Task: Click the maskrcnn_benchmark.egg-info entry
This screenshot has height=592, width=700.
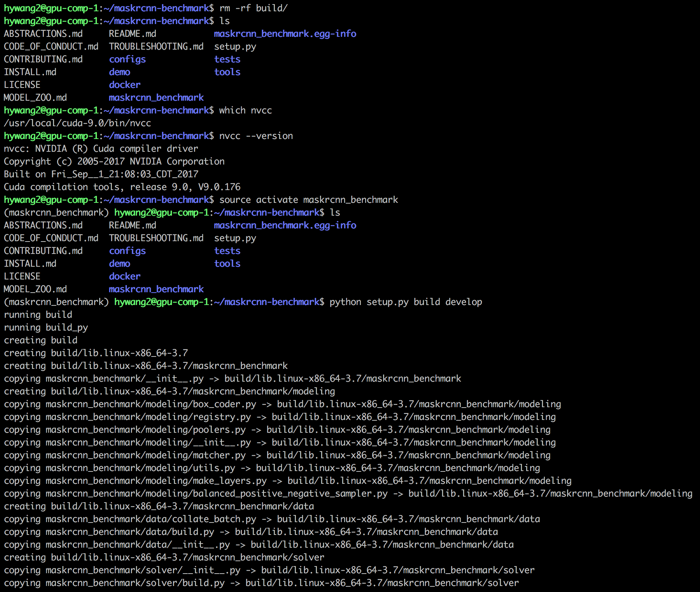Action: (x=285, y=33)
